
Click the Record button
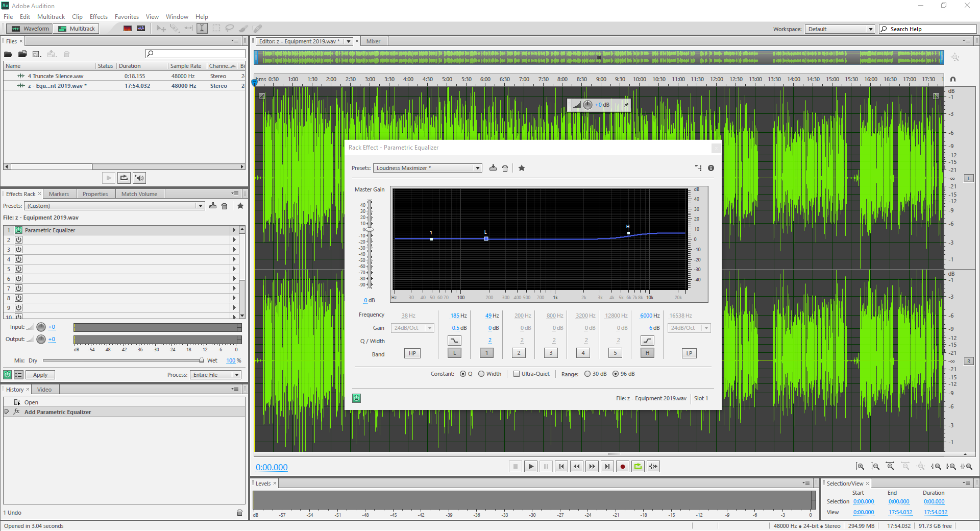pos(623,466)
